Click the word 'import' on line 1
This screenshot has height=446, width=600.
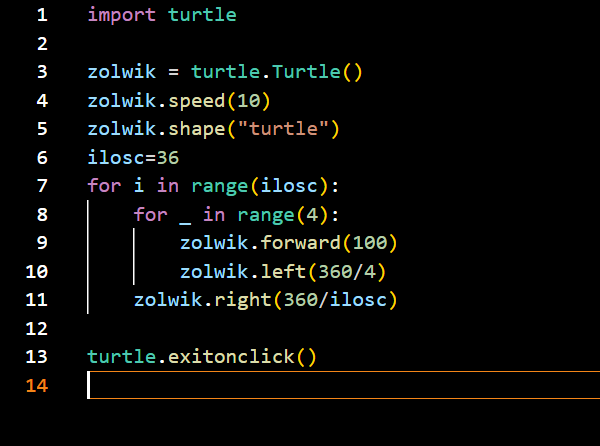pyautogui.click(x=121, y=15)
